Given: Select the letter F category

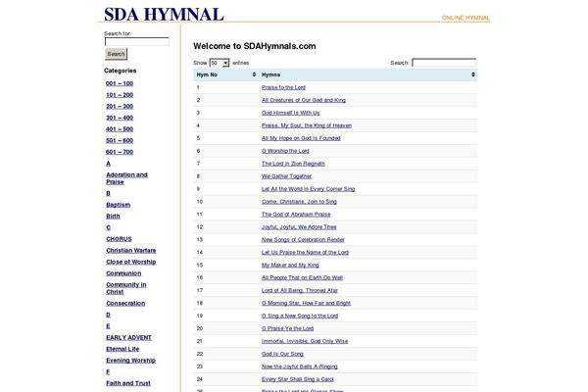Looking at the screenshot, I should (x=108, y=371).
